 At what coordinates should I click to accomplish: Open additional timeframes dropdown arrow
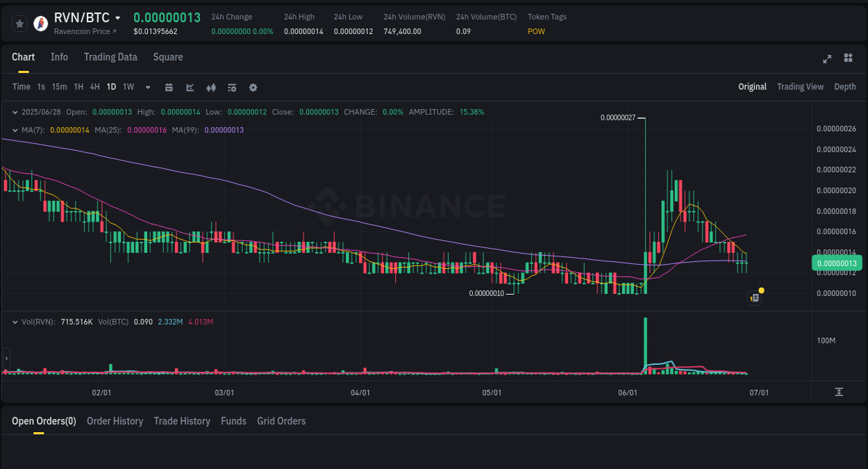click(x=147, y=87)
